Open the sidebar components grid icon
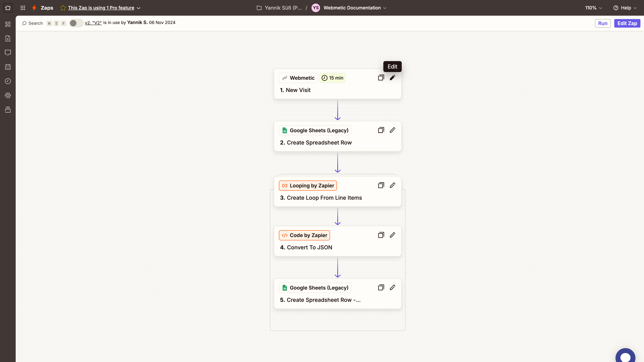Image resolution: width=644 pixels, height=362 pixels. point(8,24)
